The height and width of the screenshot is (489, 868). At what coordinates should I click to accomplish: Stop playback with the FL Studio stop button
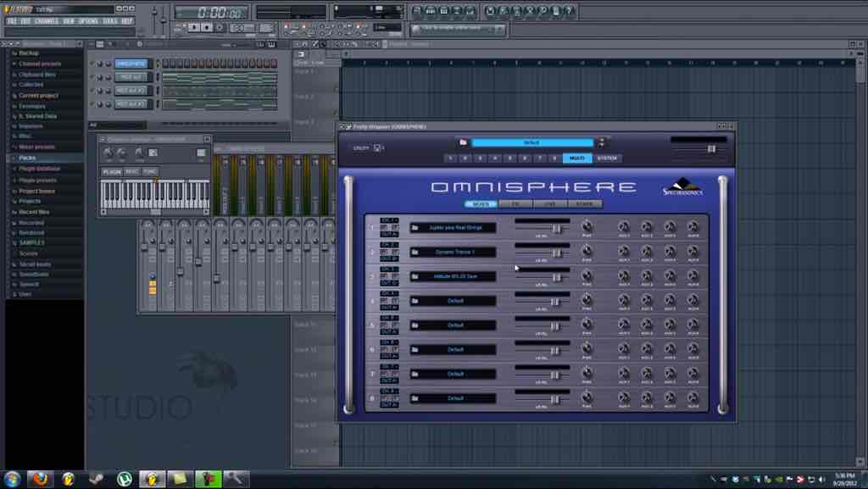pyautogui.click(x=207, y=27)
